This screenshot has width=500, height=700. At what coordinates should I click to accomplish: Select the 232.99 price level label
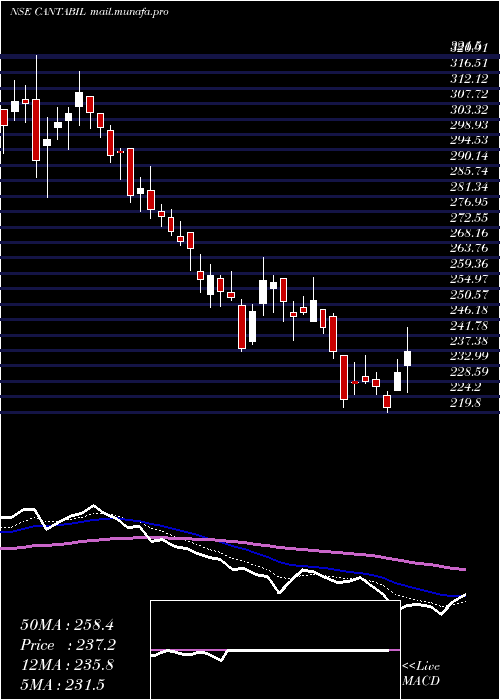click(x=469, y=356)
